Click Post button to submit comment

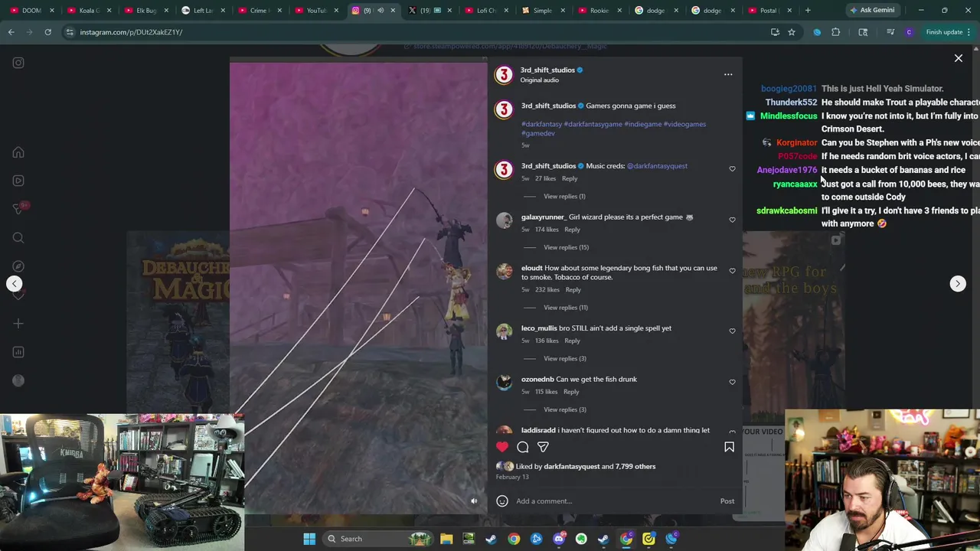click(x=727, y=501)
